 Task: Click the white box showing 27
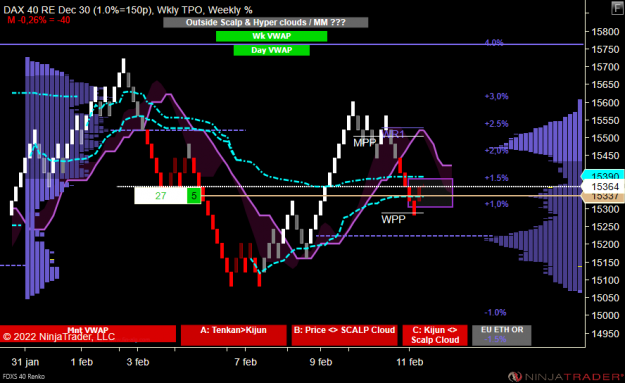[x=161, y=196]
